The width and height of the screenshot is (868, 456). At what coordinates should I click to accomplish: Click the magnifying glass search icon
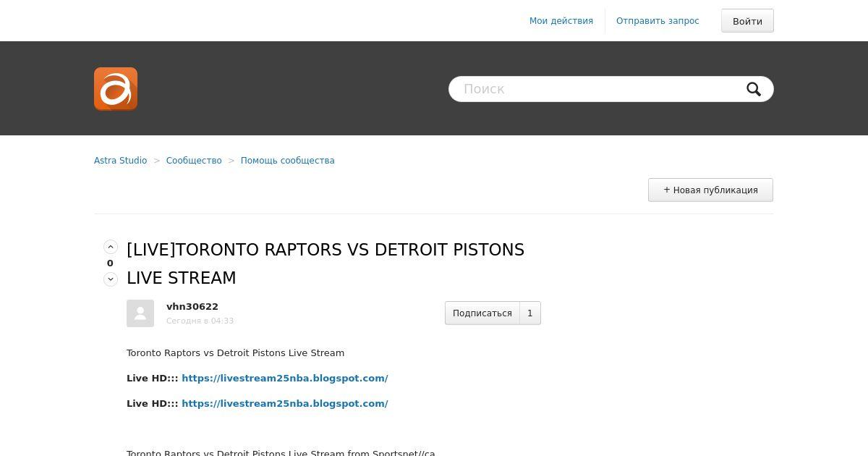tap(754, 89)
